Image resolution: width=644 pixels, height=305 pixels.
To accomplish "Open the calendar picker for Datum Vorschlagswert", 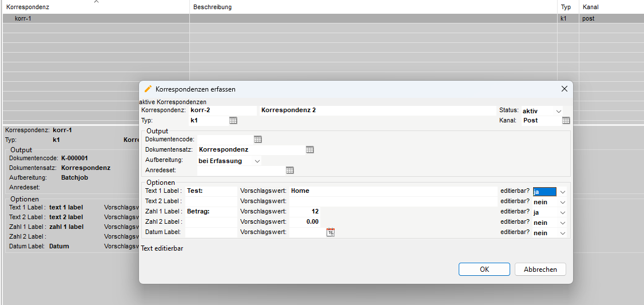I will (x=330, y=232).
